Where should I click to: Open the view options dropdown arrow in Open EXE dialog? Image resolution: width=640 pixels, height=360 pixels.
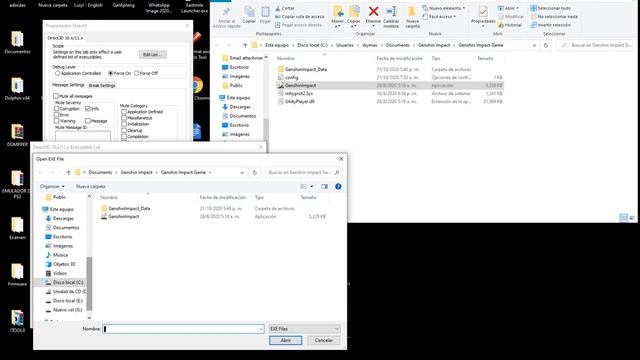coord(312,187)
